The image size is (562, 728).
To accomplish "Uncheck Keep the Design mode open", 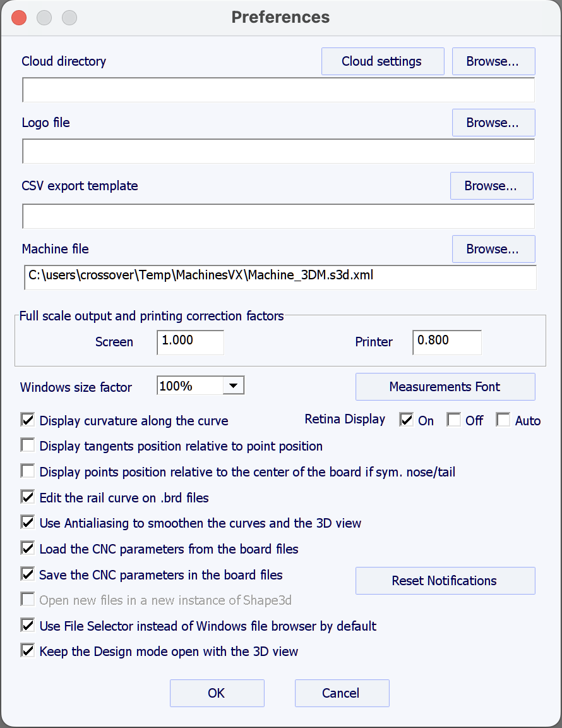I will click(28, 650).
